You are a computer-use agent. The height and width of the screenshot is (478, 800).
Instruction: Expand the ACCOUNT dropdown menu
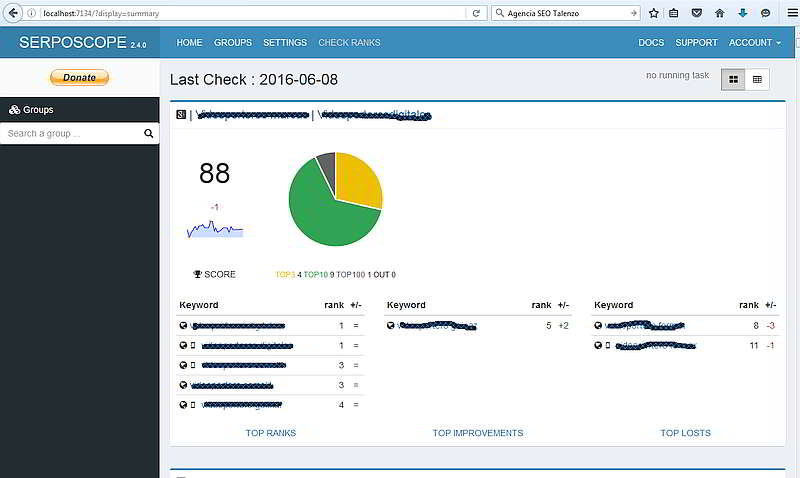tap(755, 43)
